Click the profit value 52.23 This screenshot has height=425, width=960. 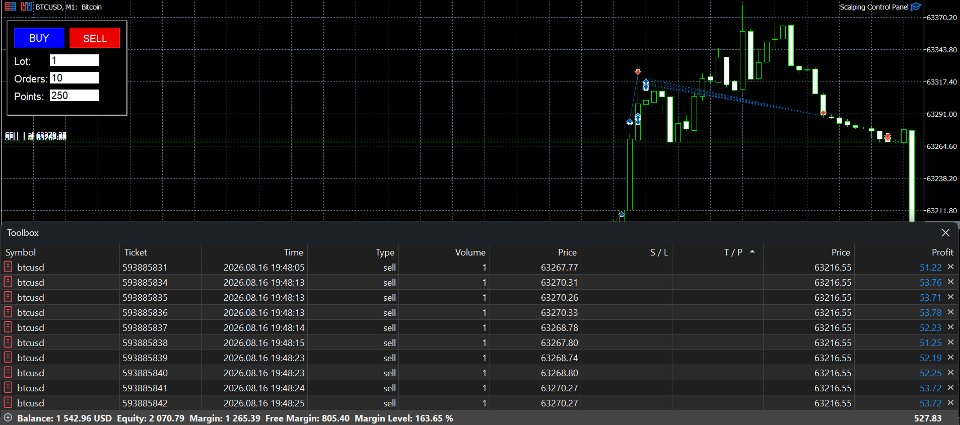coord(931,327)
